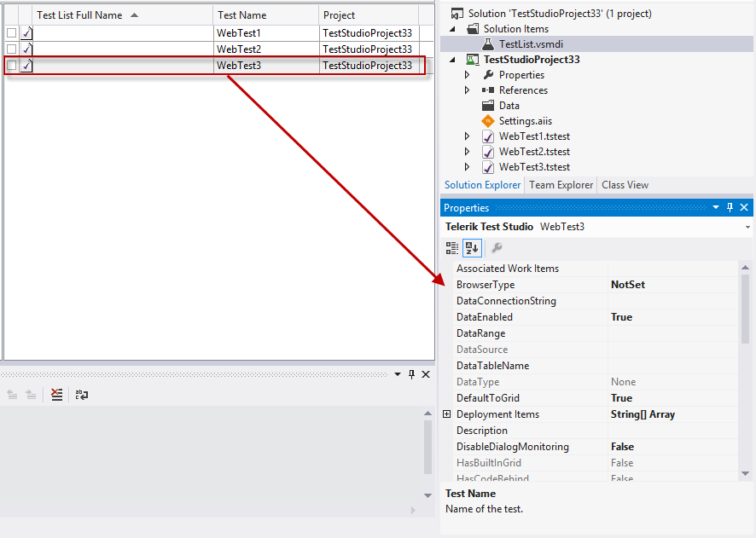Pin the bottom-left panel
Image resolution: width=756 pixels, height=538 pixels.
click(412, 374)
